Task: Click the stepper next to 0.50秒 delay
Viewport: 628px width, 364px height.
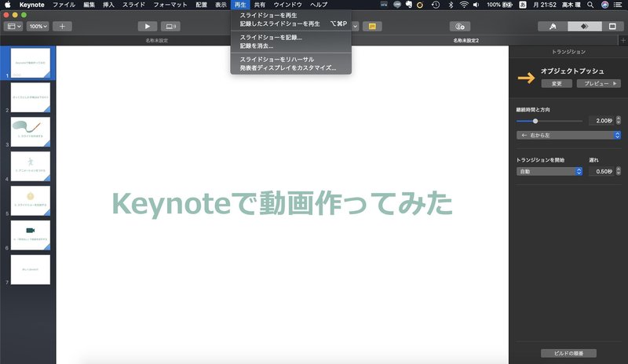Action: click(619, 171)
